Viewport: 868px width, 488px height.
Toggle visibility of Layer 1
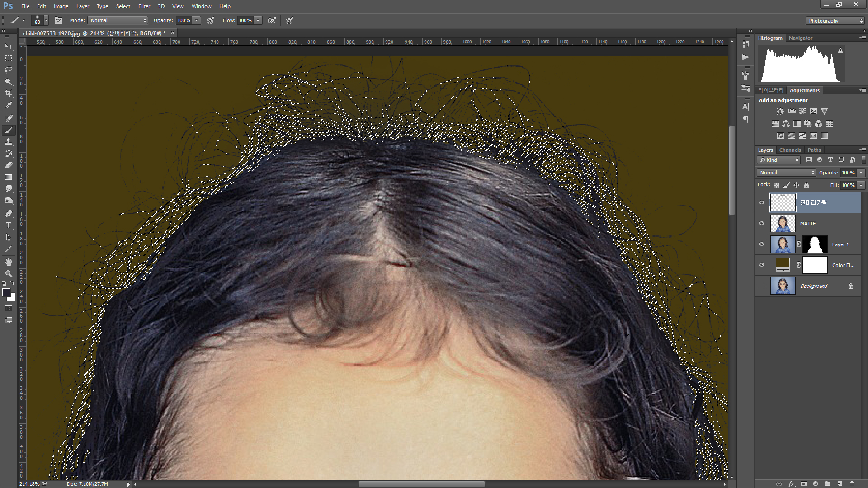(762, 244)
